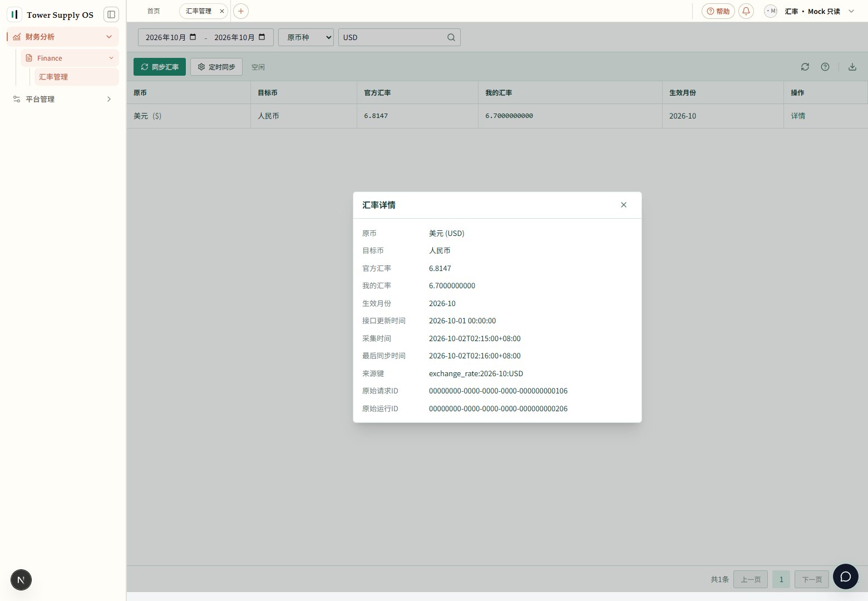Screen dimensions: 868x601
Task: Click the exchange_rate:2026-10:USD source key
Action: click(x=476, y=373)
